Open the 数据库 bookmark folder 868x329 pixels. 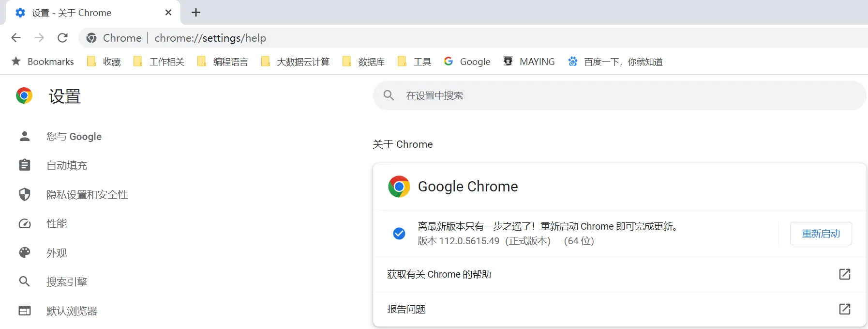coord(363,62)
